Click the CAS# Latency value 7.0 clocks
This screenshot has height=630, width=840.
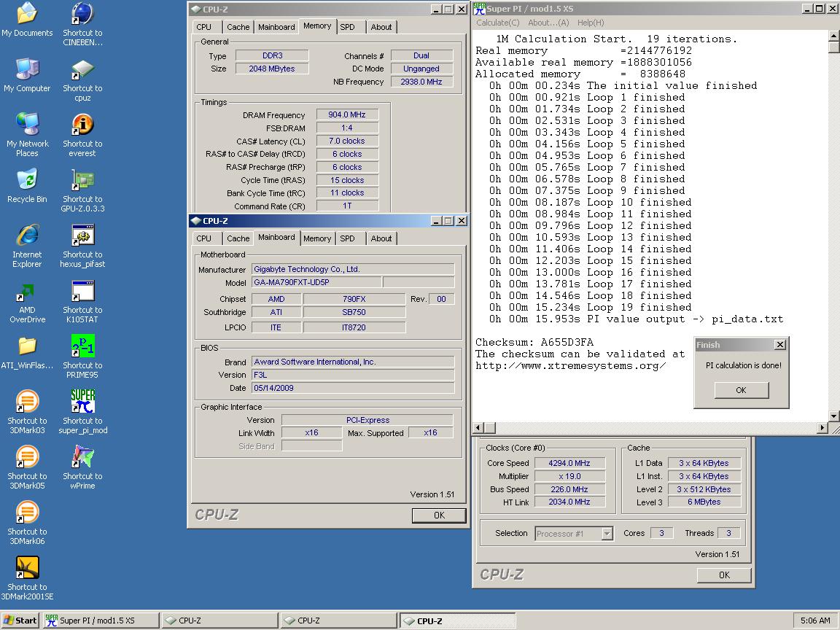click(347, 141)
